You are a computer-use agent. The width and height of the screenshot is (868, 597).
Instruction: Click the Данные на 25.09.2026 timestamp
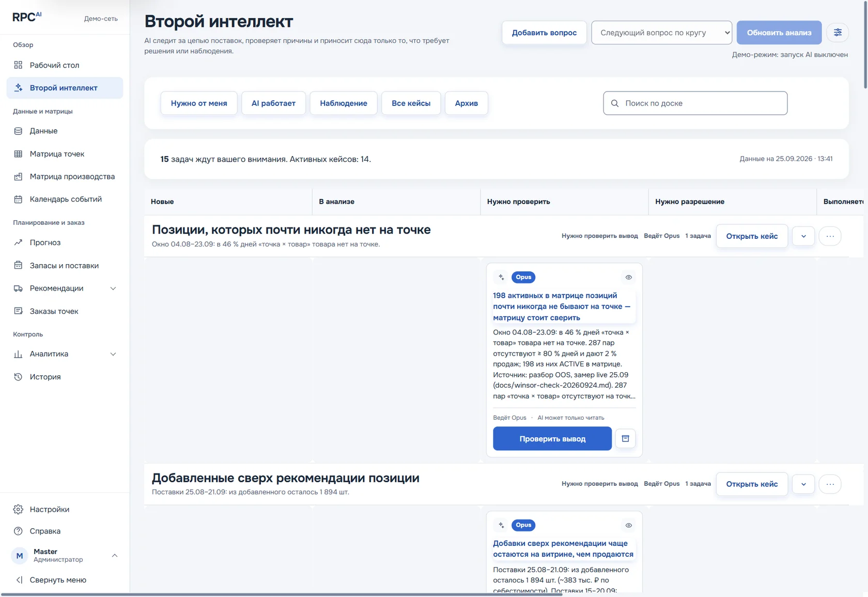coord(786,159)
